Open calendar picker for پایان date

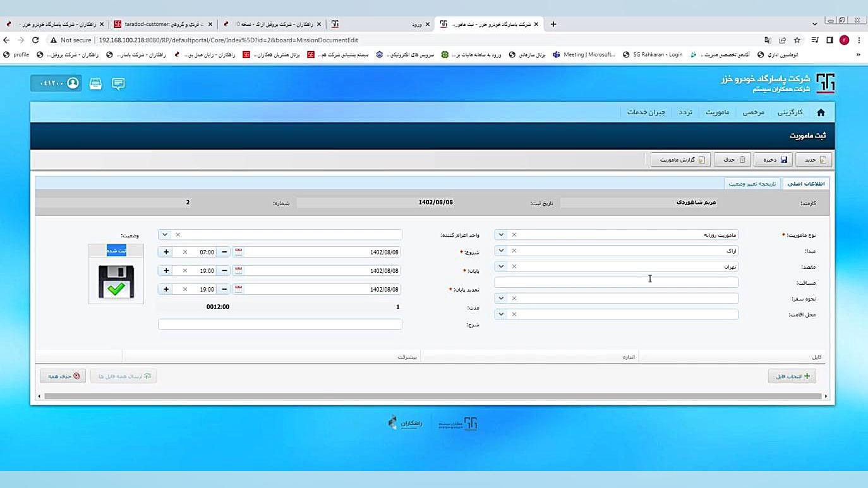239,271
